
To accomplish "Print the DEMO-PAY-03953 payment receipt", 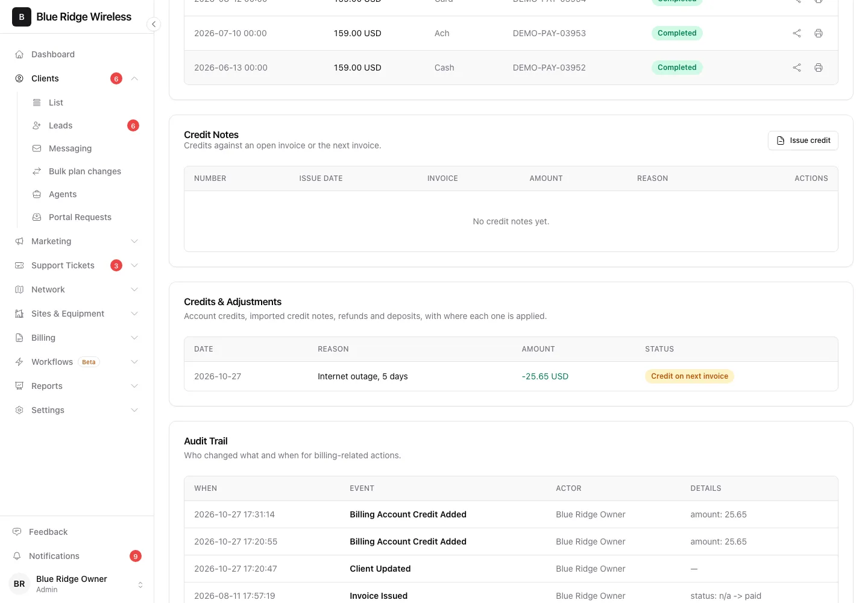I will (x=819, y=33).
